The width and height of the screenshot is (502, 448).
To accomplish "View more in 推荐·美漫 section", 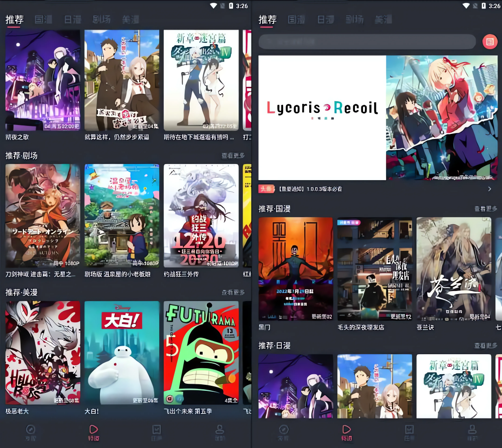I will coord(233,292).
